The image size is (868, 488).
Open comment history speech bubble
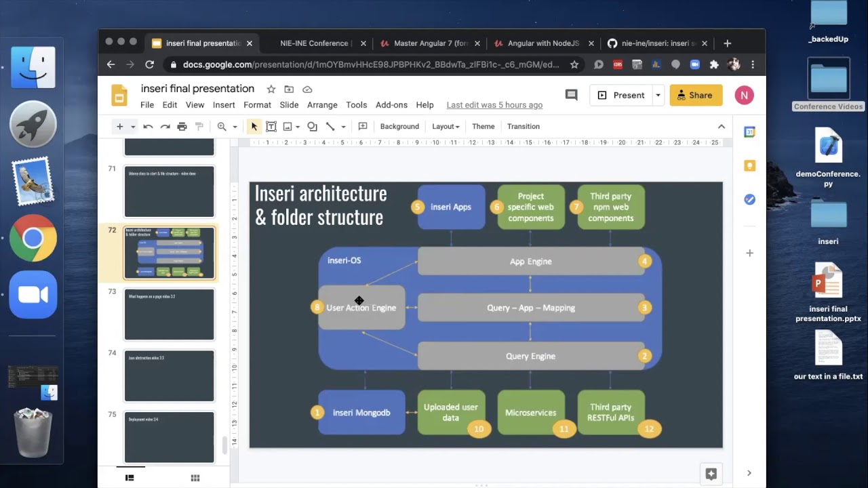pyautogui.click(x=571, y=96)
